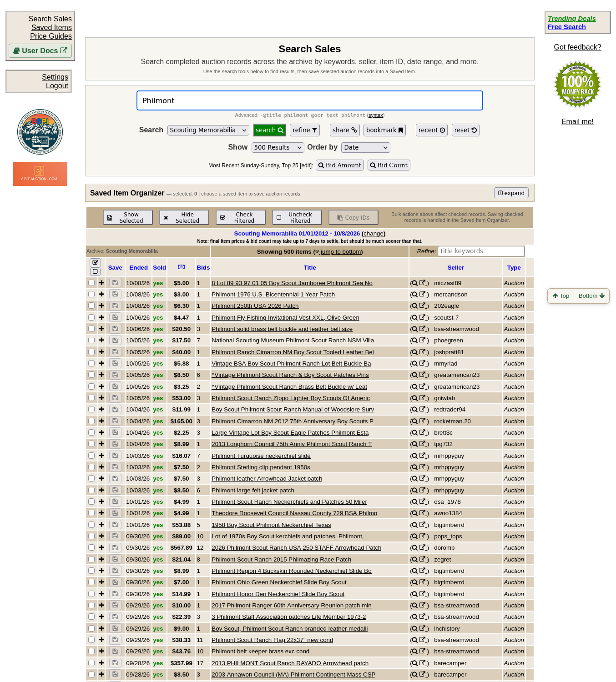Click magnifier icon for seller phoegreen
The width and height of the screenshot is (616, 682).
414,341
